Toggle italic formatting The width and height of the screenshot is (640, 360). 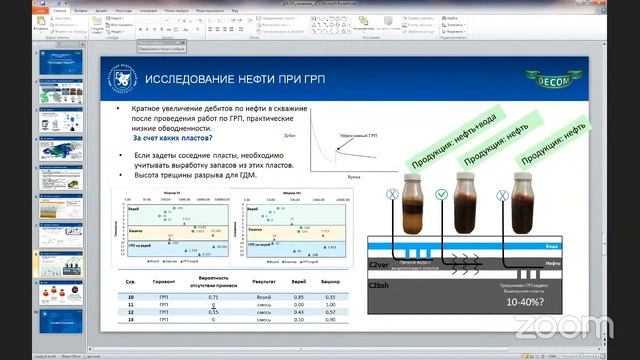tap(147, 29)
